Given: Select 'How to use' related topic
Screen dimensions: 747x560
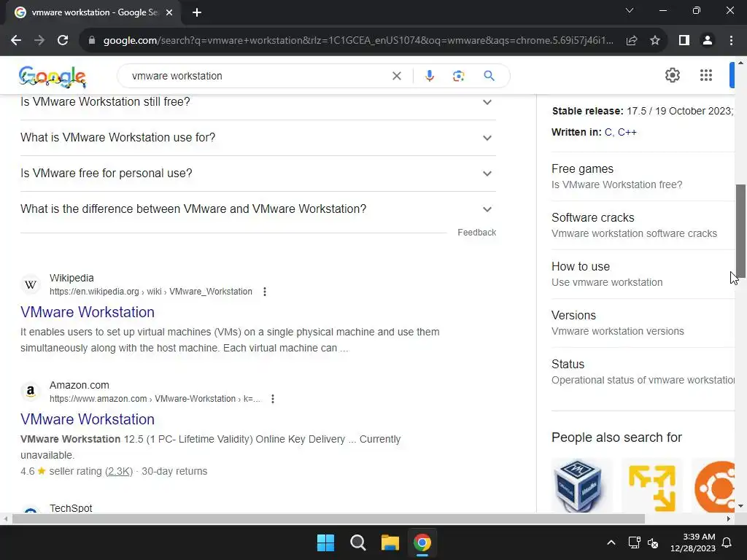Looking at the screenshot, I should pos(643,274).
